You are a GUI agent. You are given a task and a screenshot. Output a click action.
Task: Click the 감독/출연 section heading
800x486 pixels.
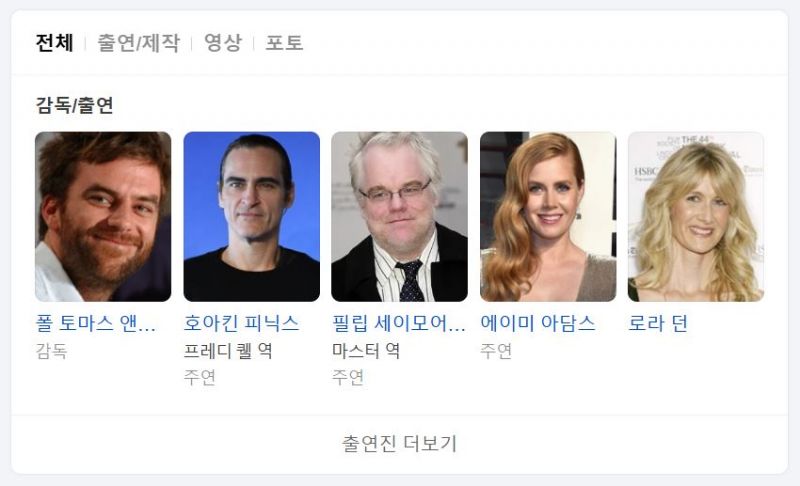pyautogui.click(x=74, y=105)
